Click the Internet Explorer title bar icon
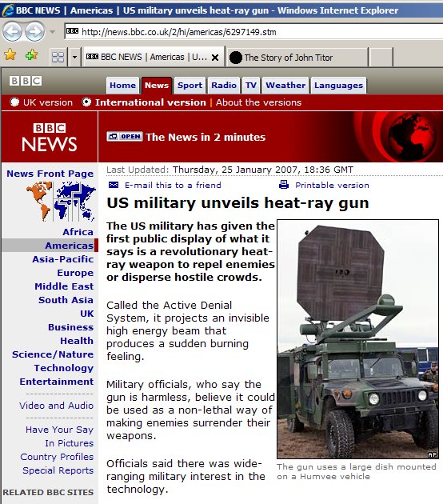 click(x=8, y=10)
